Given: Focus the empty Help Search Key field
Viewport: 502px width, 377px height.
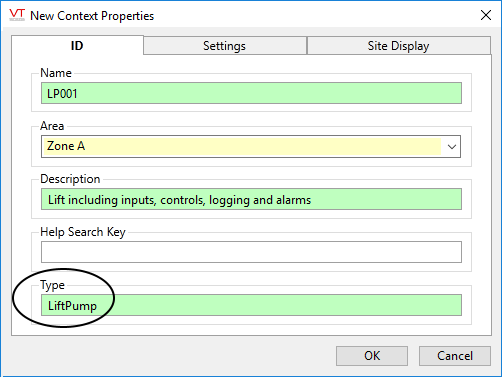Looking at the screenshot, I should click(251, 252).
